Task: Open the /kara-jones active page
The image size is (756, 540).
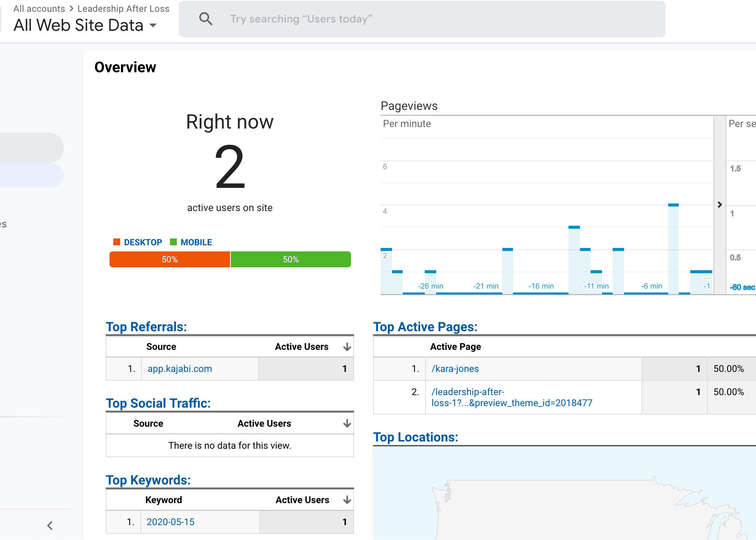Action: 455,368
